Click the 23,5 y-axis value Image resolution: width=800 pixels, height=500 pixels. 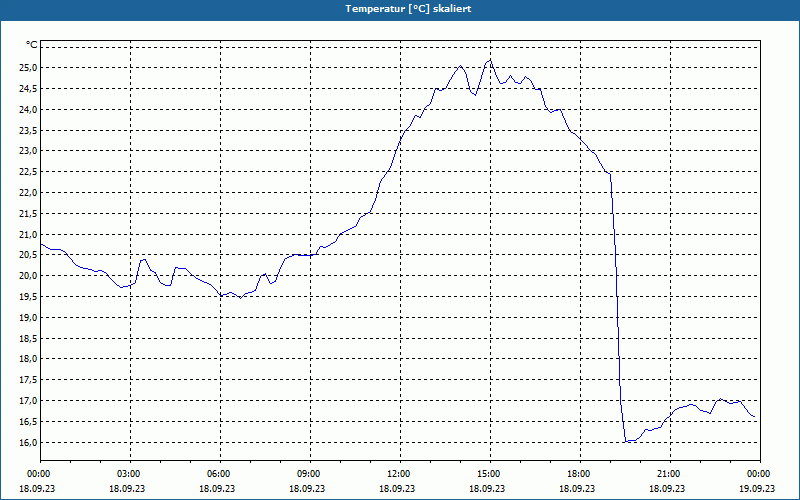point(29,130)
